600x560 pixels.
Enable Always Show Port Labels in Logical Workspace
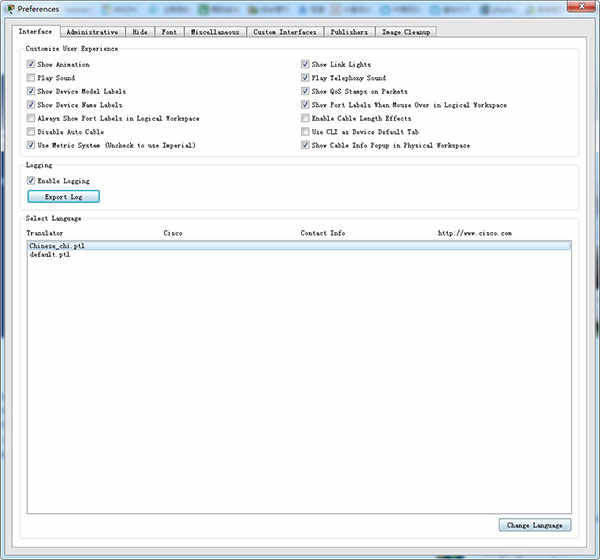31,118
